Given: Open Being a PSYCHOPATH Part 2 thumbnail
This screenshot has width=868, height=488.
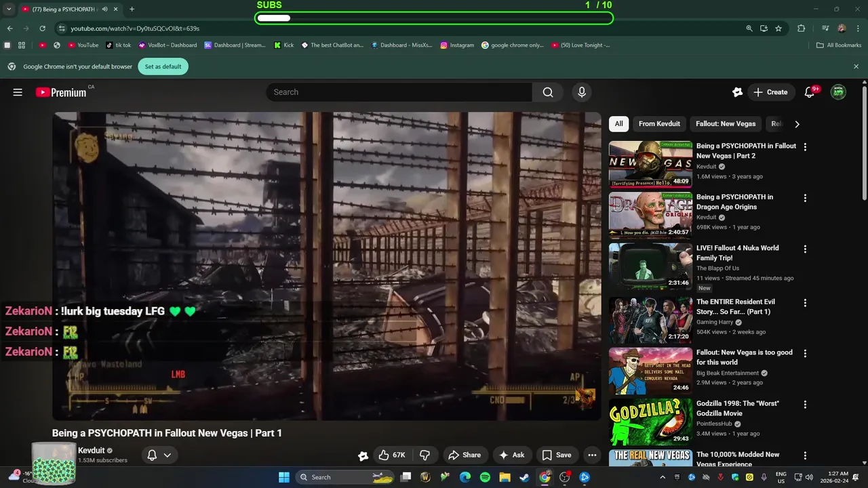Looking at the screenshot, I should coord(650,163).
